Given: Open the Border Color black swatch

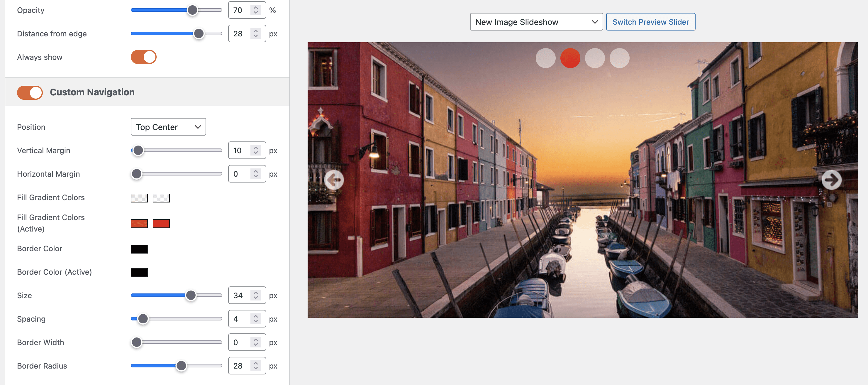Looking at the screenshot, I should coord(139,249).
